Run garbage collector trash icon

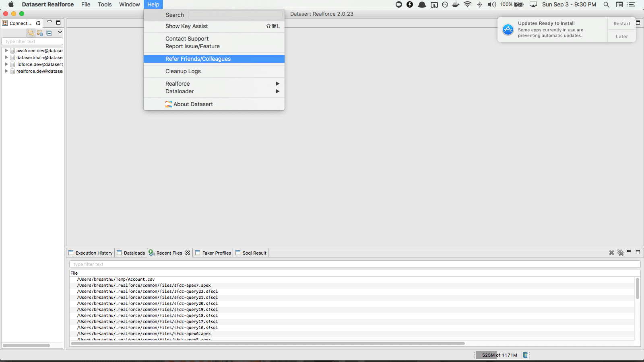(x=525, y=355)
